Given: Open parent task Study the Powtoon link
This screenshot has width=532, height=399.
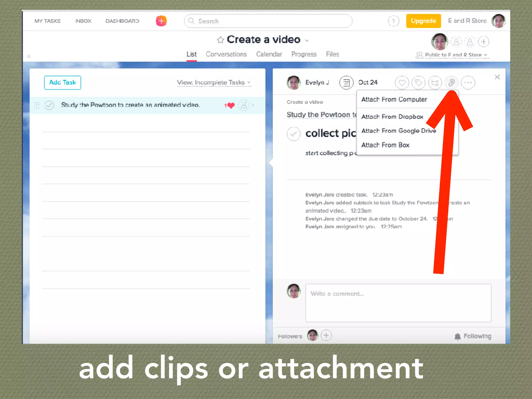Looking at the screenshot, I should [x=322, y=115].
